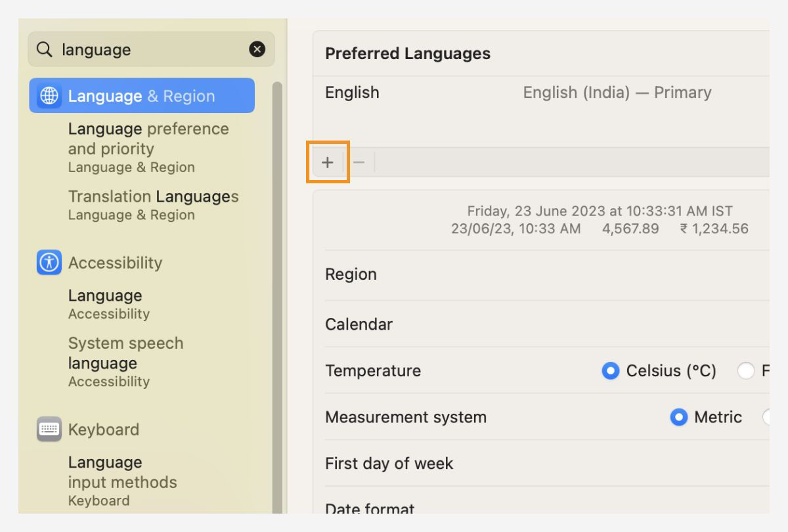788x532 pixels.
Task: Open the First day of week dropdown
Action: tap(389, 463)
